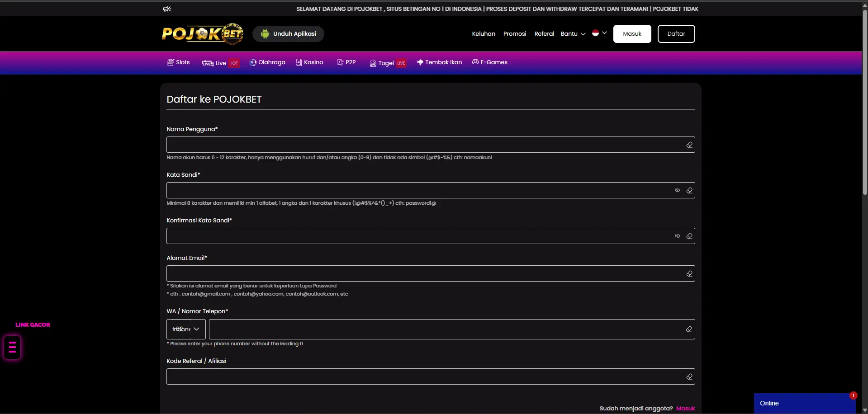Open the Referal page
Viewport: 868px width, 414px height.
pos(544,33)
